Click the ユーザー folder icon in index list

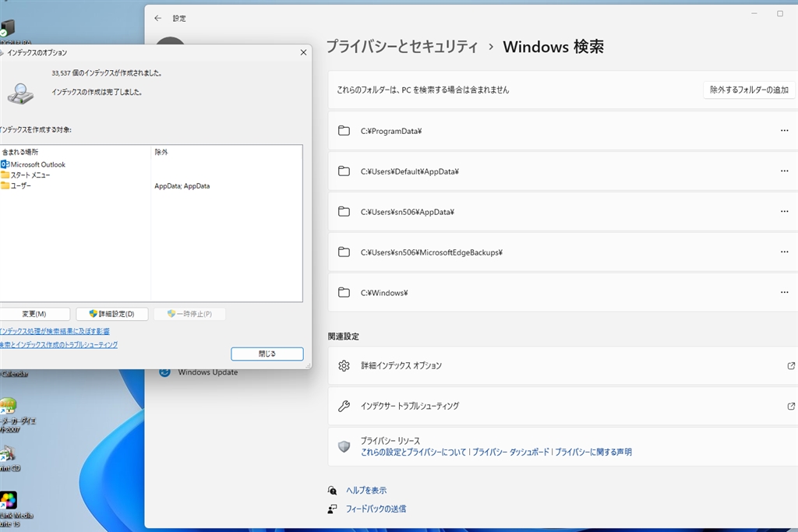point(5,185)
